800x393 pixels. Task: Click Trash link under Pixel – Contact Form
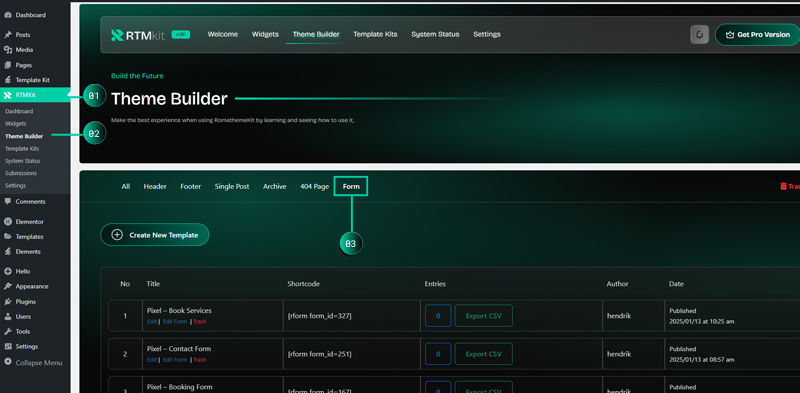pos(199,360)
